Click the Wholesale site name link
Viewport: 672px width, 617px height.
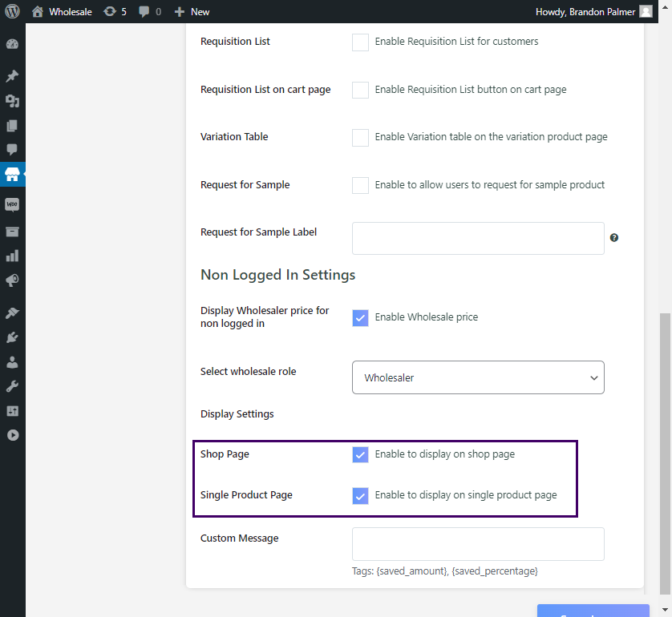71,12
